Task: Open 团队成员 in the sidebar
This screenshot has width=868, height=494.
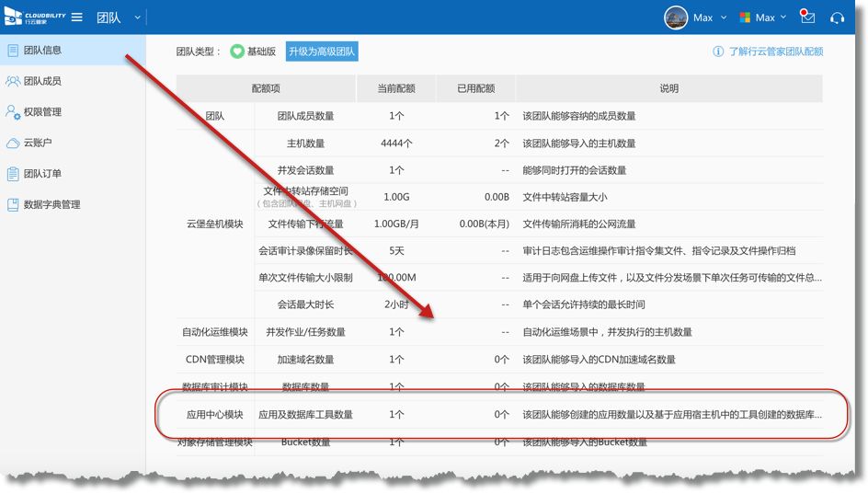Action: (73, 81)
